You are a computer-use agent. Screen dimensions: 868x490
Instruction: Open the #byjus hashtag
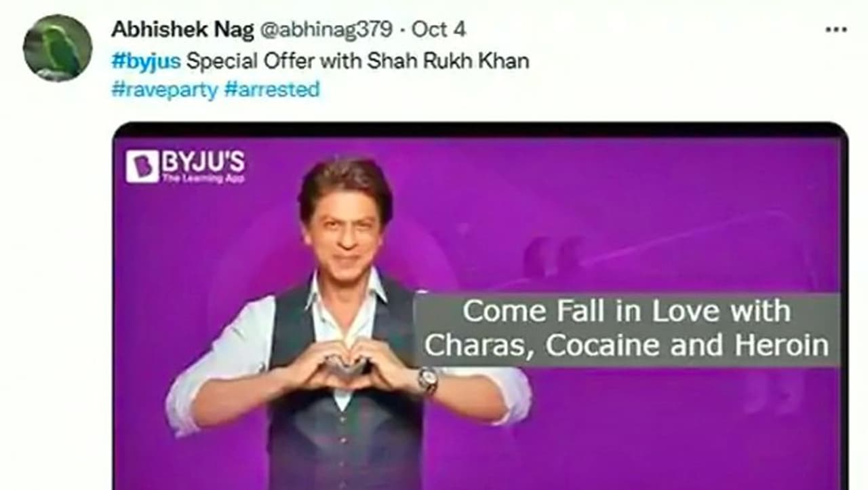pyautogui.click(x=146, y=60)
